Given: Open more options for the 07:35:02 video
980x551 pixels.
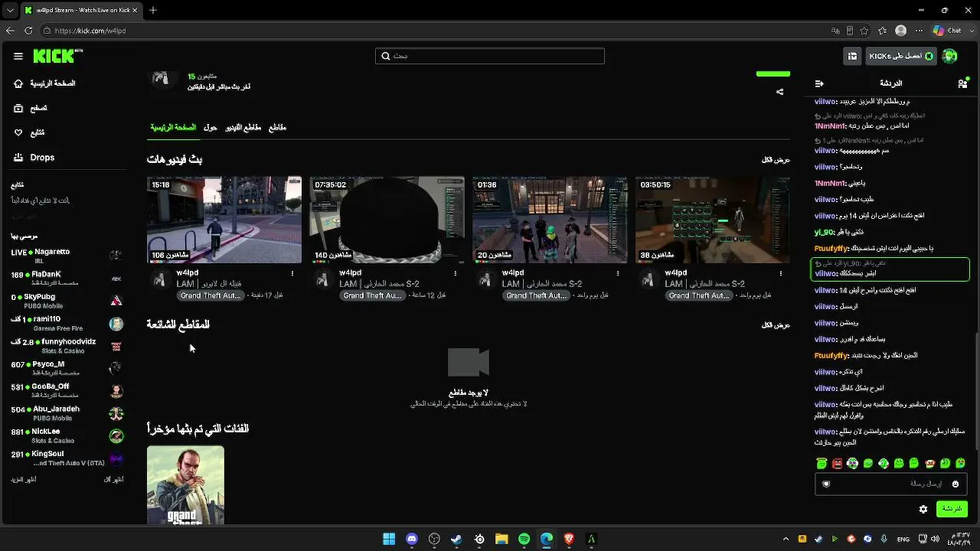Looking at the screenshot, I should 456,273.
